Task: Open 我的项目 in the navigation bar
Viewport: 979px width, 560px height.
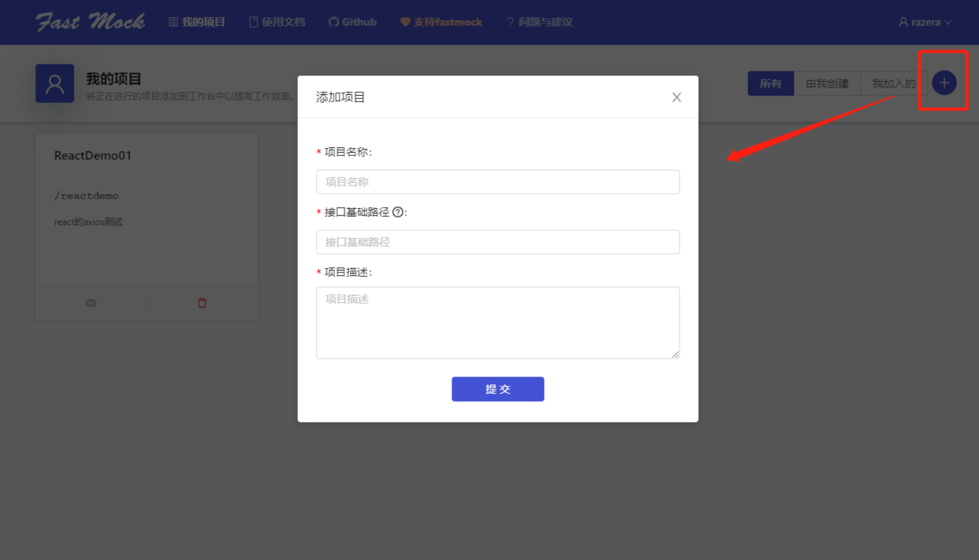Action: (197, 22)
